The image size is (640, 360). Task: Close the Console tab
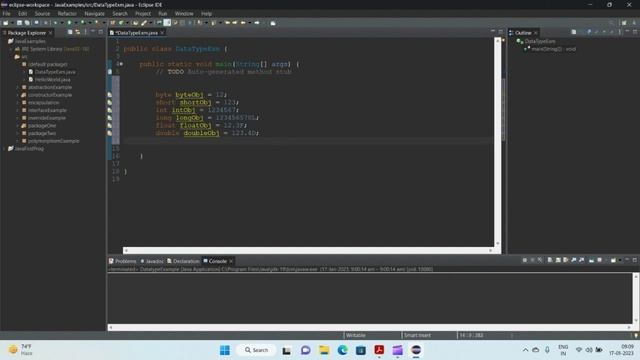[x=231, y=261]
